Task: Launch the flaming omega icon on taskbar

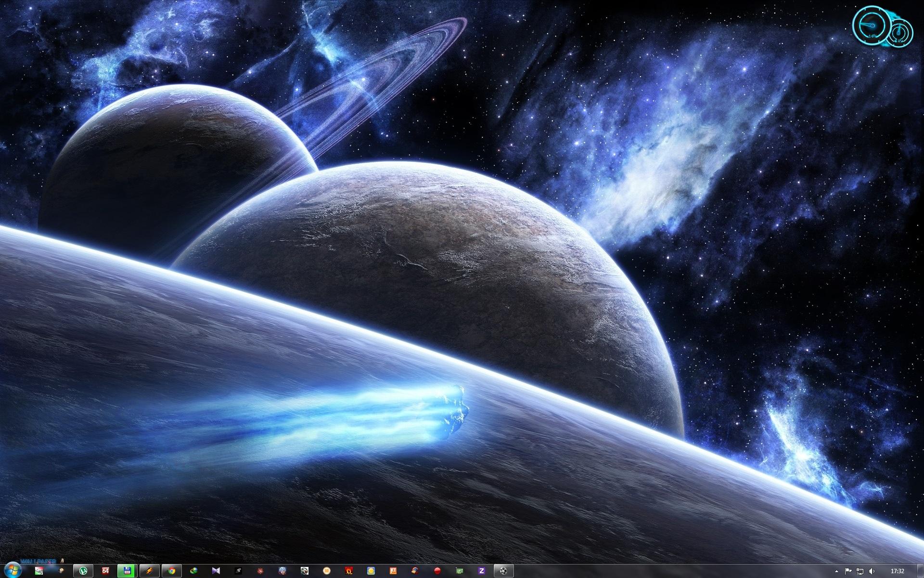Action: [349, 571]
